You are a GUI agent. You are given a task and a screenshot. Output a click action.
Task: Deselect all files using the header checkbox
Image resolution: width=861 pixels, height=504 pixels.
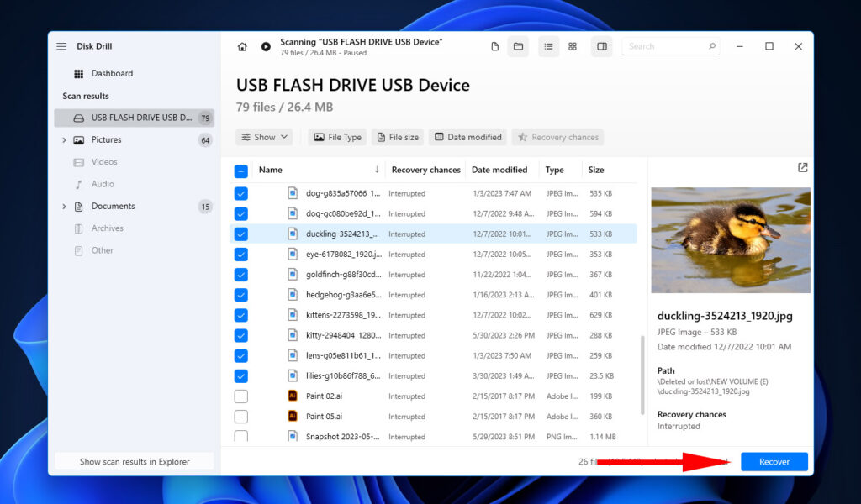click(241, 170)
